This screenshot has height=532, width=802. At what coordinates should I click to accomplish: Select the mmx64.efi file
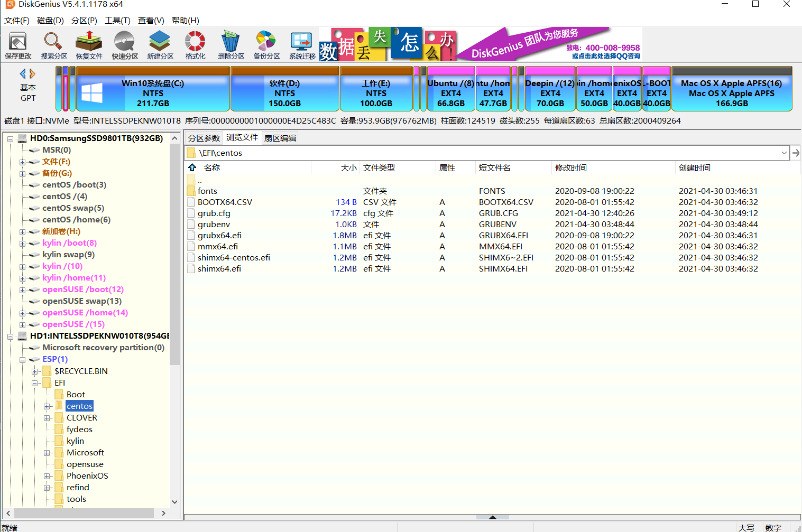pos(218,246)
